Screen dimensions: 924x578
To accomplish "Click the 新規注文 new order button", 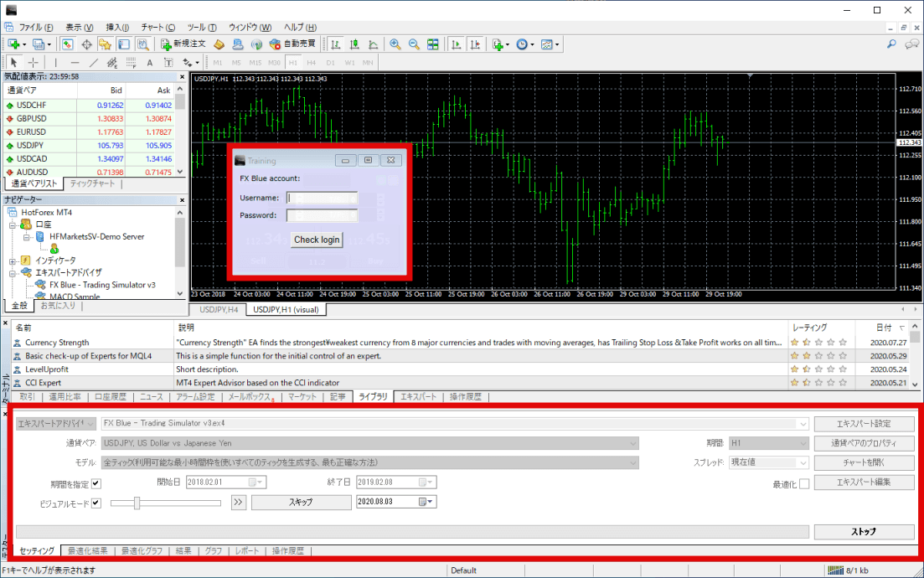I will (x=183, y=44).
